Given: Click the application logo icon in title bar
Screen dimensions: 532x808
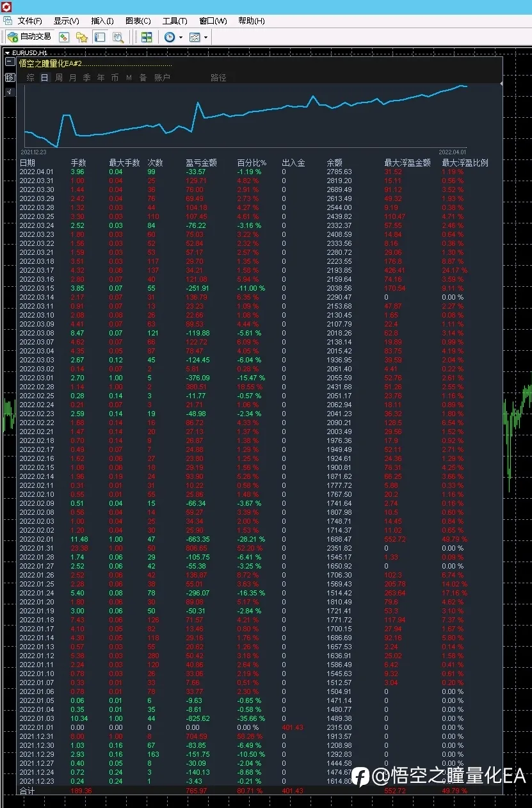Looking at the screenshot, I should [7, 7].
